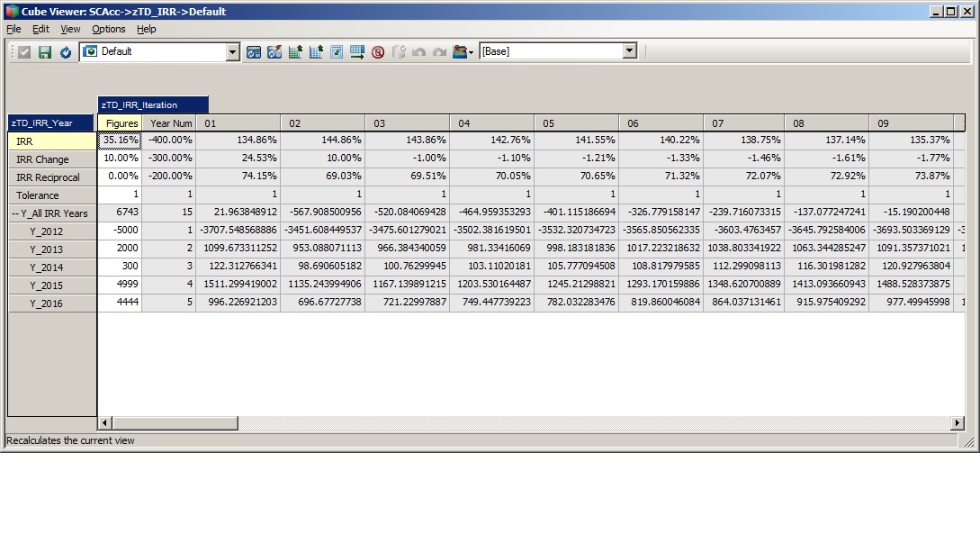980x553 pixels.
Task: Select the Tolerance row header
Action: [x=52, y=195]
